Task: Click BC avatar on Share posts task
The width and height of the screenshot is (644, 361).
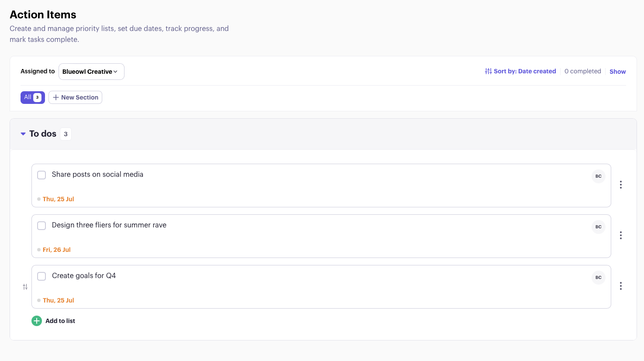Action: pyautogui.click(x=598, y=176)
